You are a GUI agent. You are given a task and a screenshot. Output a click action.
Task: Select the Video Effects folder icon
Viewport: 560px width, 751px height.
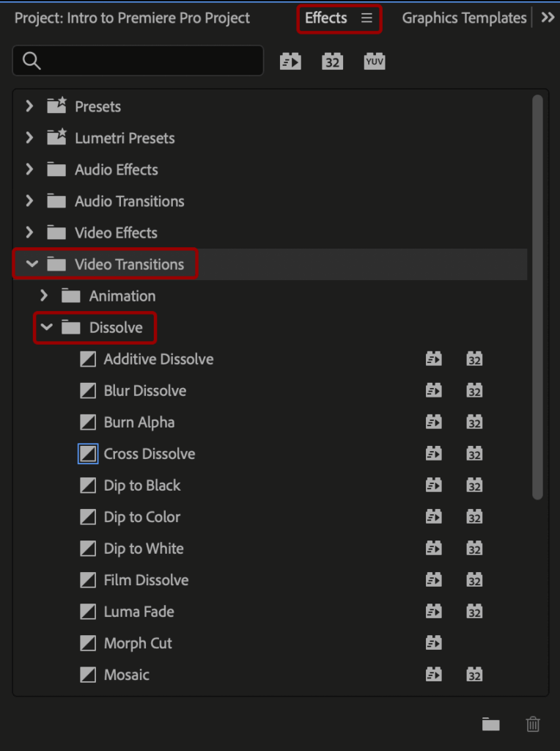click(56, 232)
